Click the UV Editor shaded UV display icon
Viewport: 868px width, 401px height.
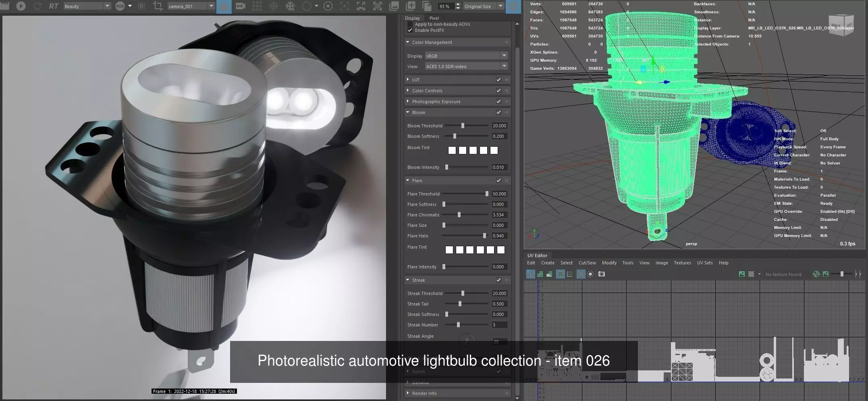click(540, 274)
